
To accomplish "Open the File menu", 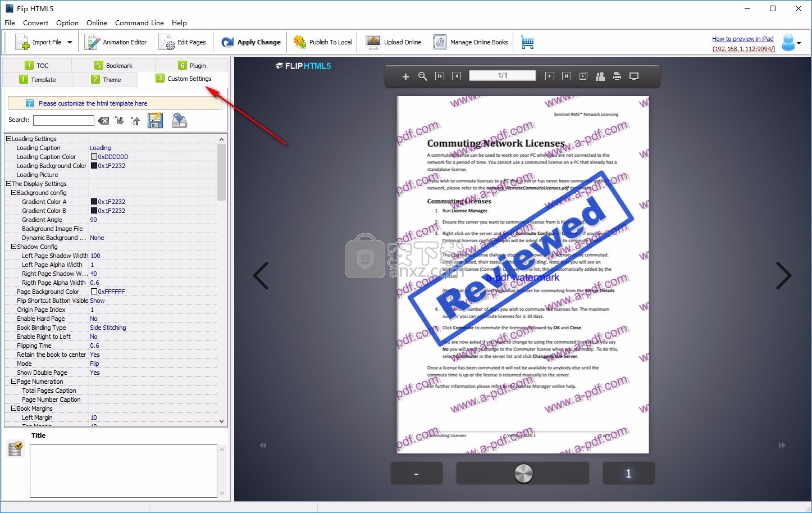I will [10, 23].
